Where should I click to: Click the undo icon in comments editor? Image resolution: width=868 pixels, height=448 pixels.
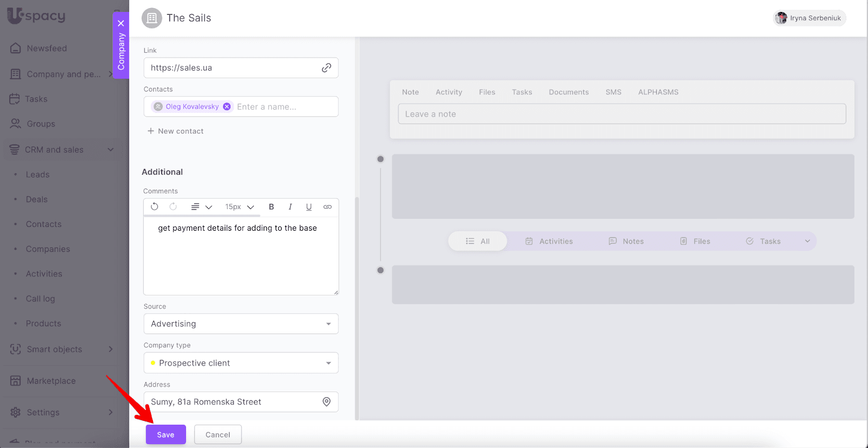click(x=155, y=207)
